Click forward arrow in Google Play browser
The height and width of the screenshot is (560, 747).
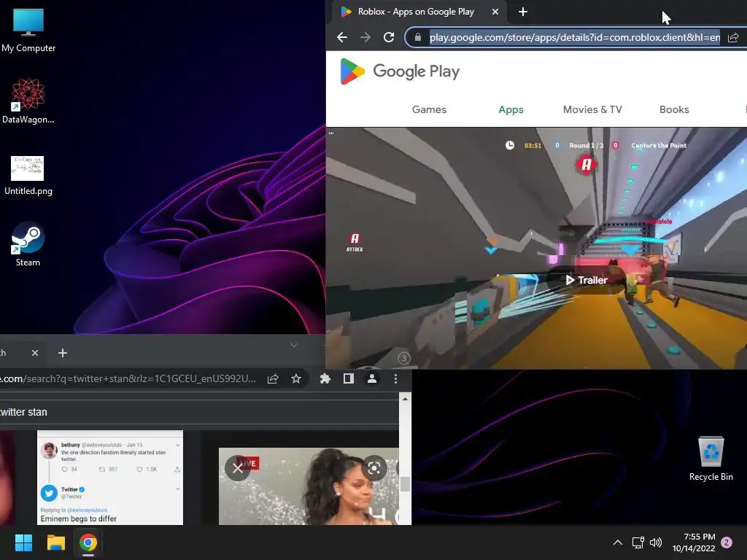coord(365,37)
